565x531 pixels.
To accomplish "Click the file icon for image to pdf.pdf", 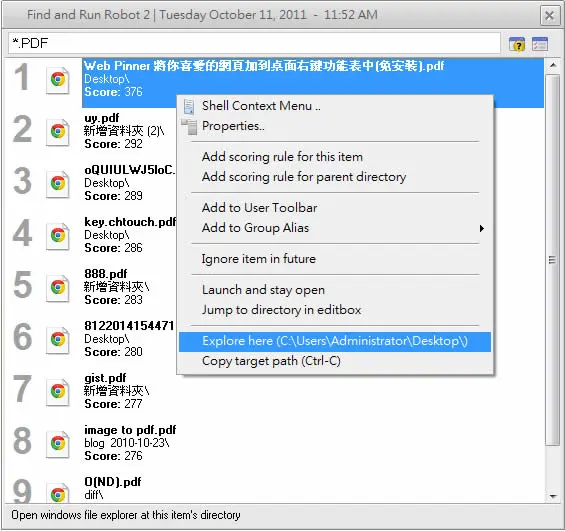I will pyautogui.click(x=58, y=443).
